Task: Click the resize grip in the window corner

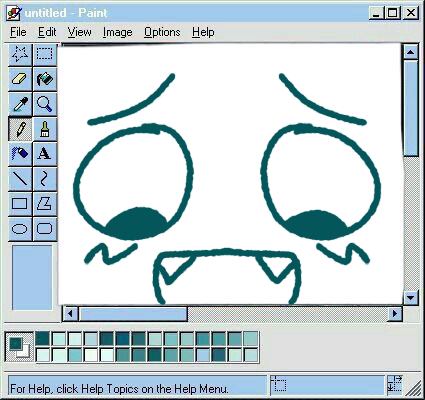Action: click(414, 388)
